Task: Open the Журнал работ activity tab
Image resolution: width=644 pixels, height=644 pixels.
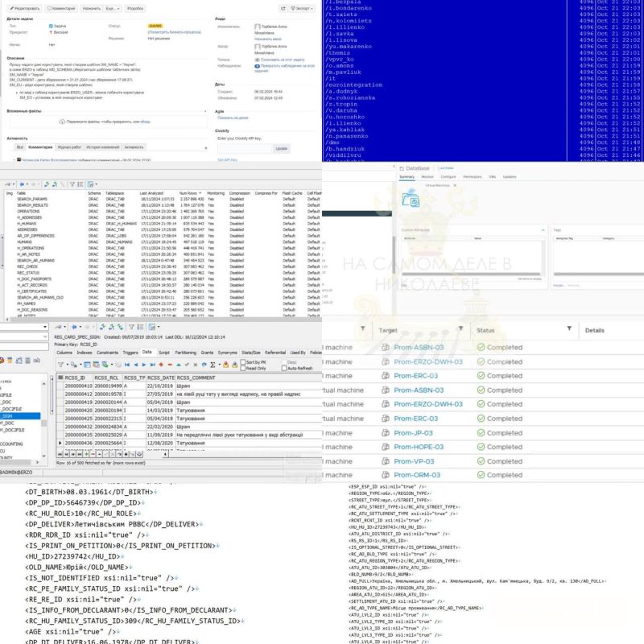Action: pyautogui.click(x=69, y=147)
